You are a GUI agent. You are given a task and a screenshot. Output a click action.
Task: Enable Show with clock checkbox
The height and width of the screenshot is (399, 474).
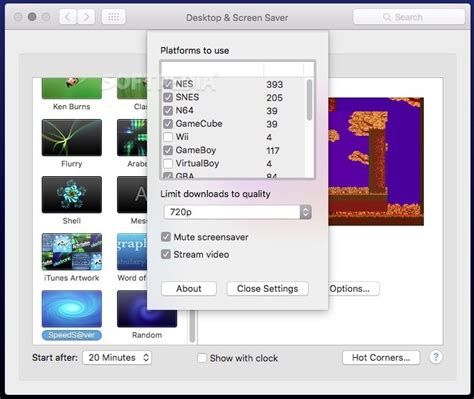pyautogui.click(x=202, y=358)
